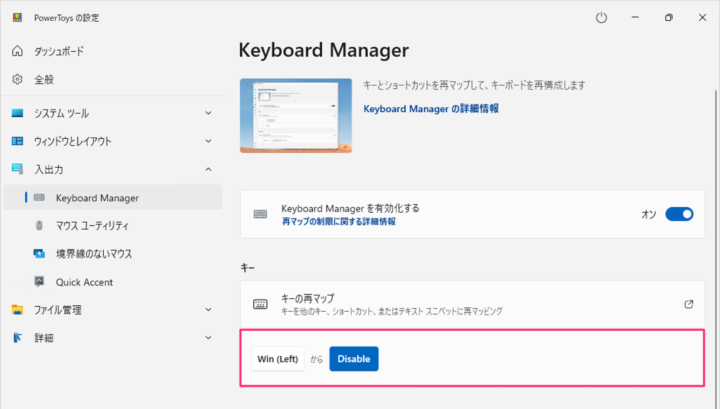Screen dimensions: 720x409
Task: Click Keyboard Manager を有効化する text
Action: tap(350, 208)
